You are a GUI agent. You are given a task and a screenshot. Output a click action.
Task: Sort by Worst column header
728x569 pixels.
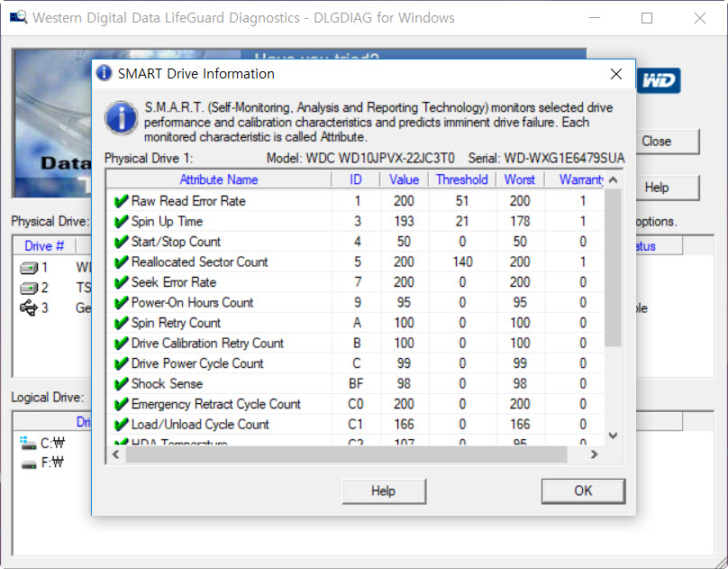(520, 179)
